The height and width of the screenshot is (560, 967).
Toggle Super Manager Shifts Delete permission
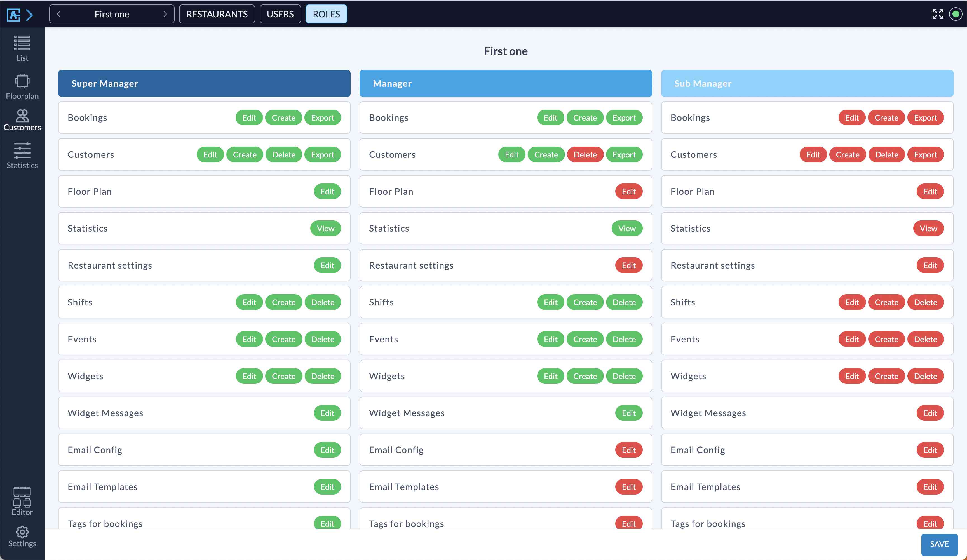click(x=322, y=302)
